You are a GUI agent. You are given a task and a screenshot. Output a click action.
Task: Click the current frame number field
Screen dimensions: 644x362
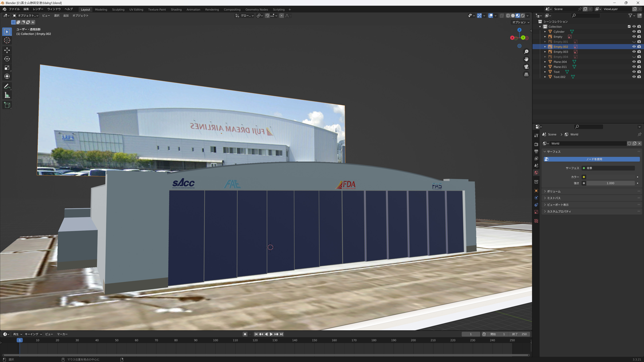tap(471, 334)
